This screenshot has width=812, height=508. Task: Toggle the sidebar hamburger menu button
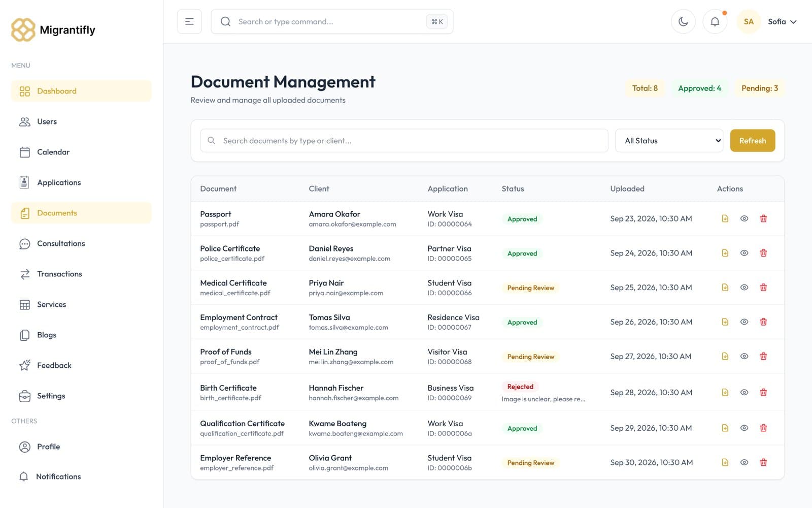pyautogui.click(x=189, y=21)
